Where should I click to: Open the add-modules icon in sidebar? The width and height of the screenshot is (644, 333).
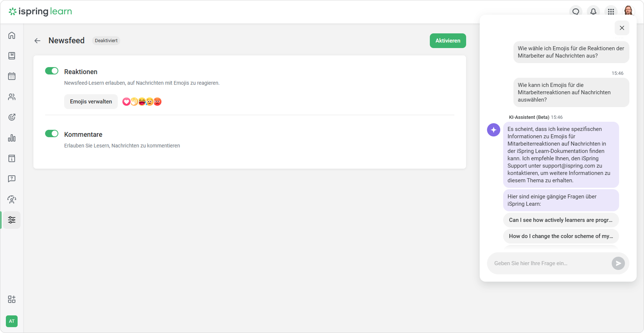pos(12,299)
